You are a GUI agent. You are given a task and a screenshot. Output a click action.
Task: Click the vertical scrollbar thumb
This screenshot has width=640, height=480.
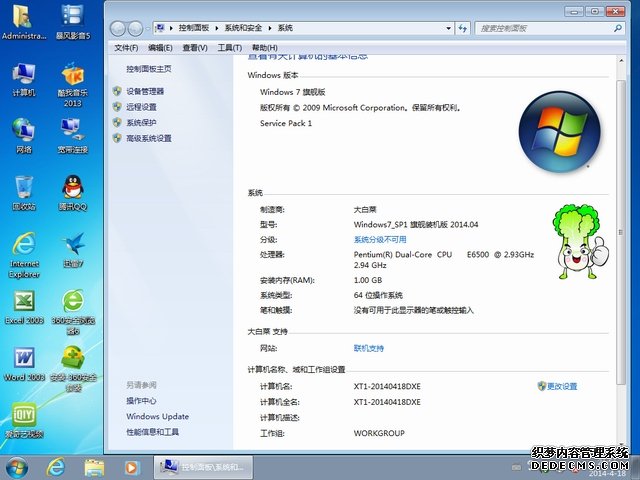(x=620, y=233)
